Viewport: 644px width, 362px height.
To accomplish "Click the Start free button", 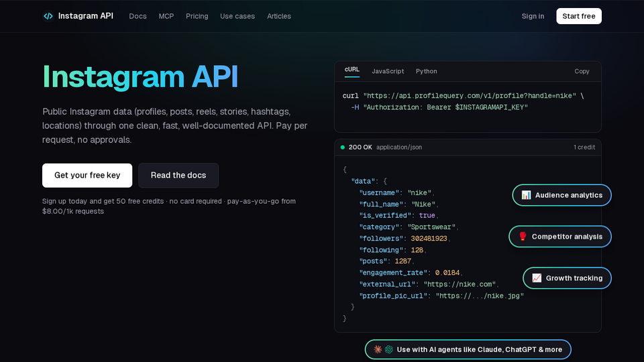I will (x=579, y=16).
